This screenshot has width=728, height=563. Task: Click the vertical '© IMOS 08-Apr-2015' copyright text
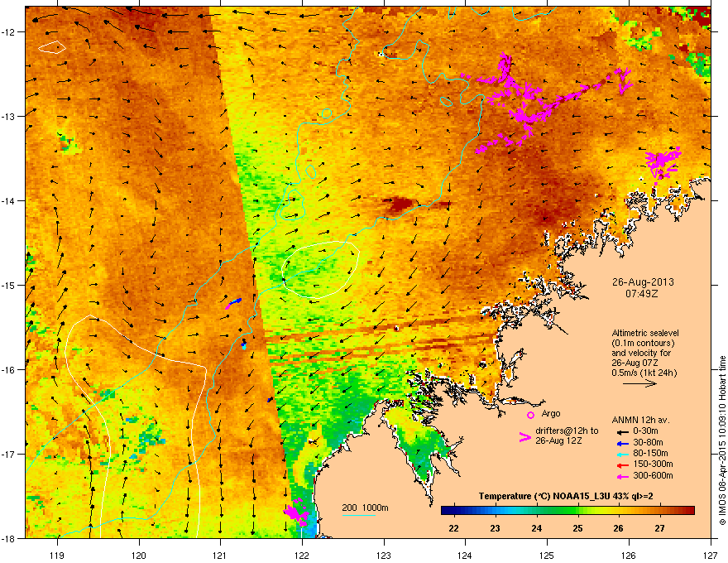click(722, 440)
